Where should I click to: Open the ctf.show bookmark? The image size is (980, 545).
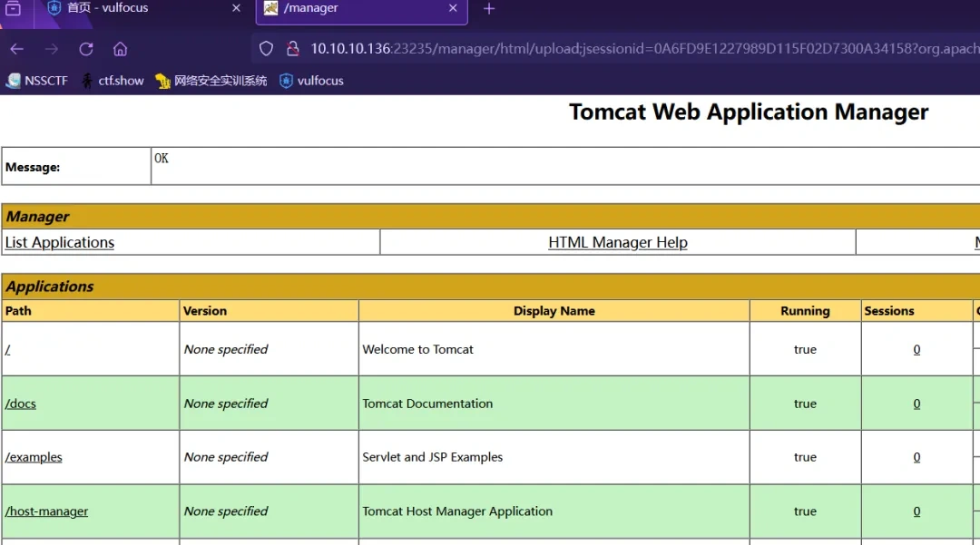[x=113, y=81]
